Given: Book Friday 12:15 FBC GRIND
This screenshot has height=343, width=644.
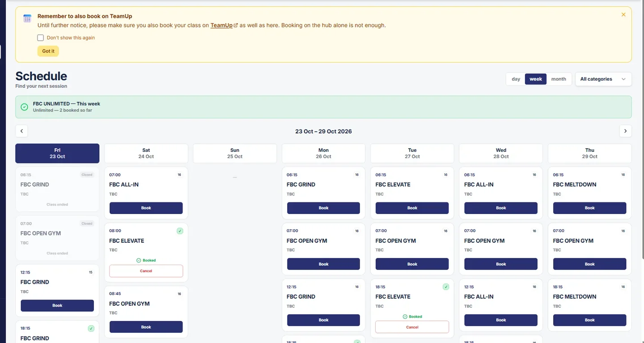Looking at the screenshot, I should tap(57, 306).
